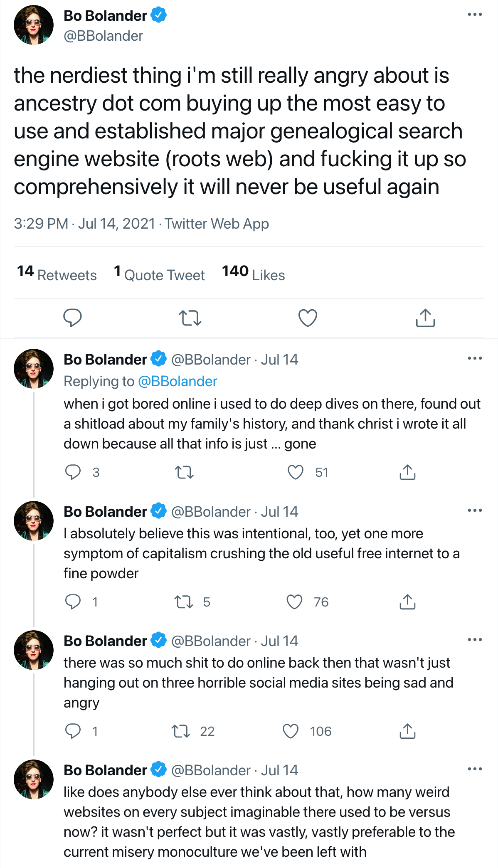Retweet the main tweet about roots web
The height and width of the screenshot is (868, 498).
pyautogui.click(x=190, y=318)
